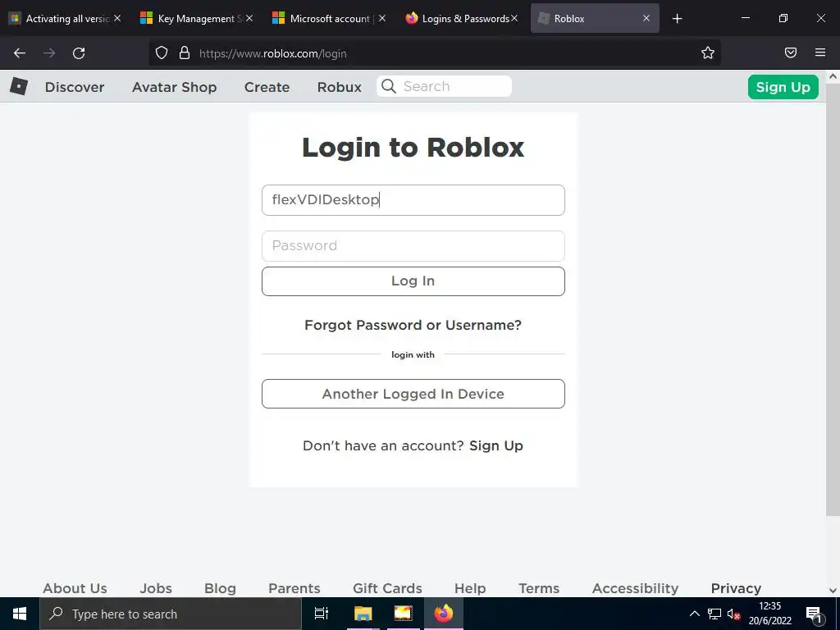Screen dimensions: 840x630
Task: Open the Blog footer link
Action: click(x=220, y=588)
